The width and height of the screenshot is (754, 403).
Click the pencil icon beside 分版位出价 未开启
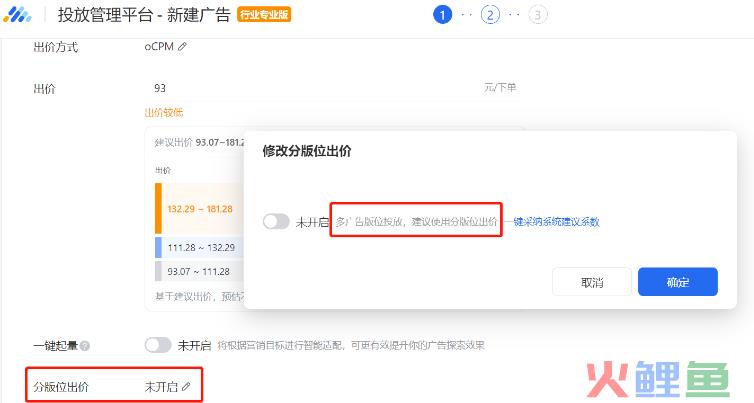[186, 386]
